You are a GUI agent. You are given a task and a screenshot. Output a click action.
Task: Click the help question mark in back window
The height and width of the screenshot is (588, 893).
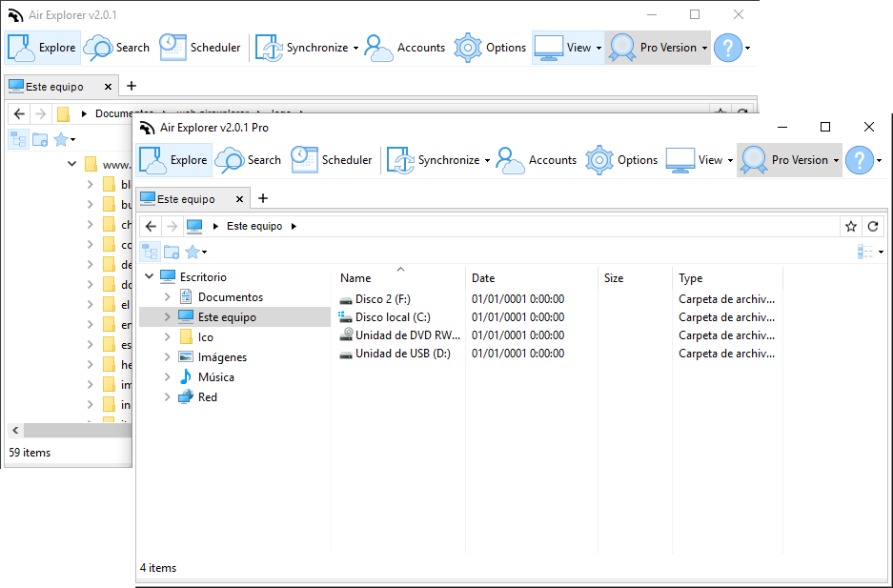coord(728,48)
